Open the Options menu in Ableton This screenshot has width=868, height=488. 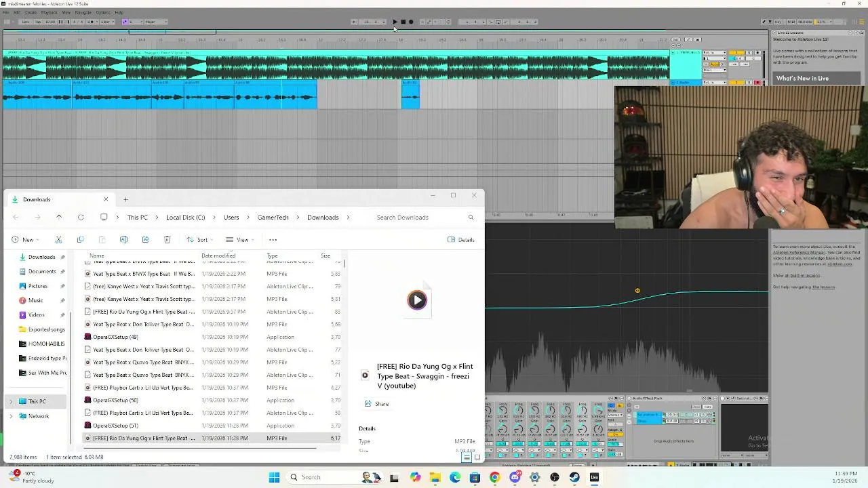click(x=103, y=12)
